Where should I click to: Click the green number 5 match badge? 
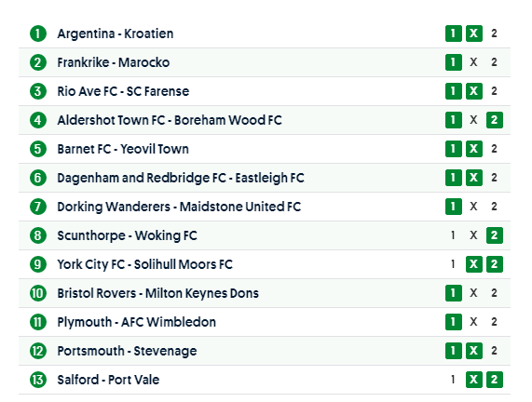pyautogui.click(x=38, y=149)
